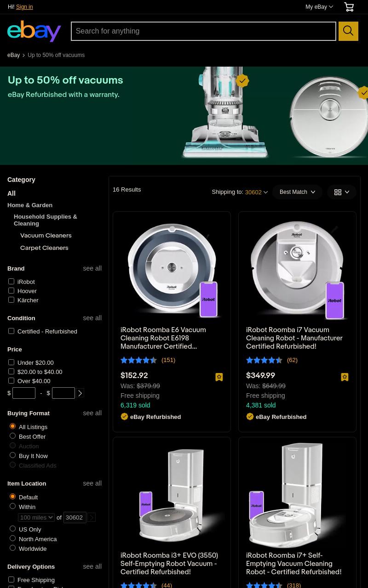Click the 4,381 sold text
Screen dimensions: 368x588
(x=261, y=405)
